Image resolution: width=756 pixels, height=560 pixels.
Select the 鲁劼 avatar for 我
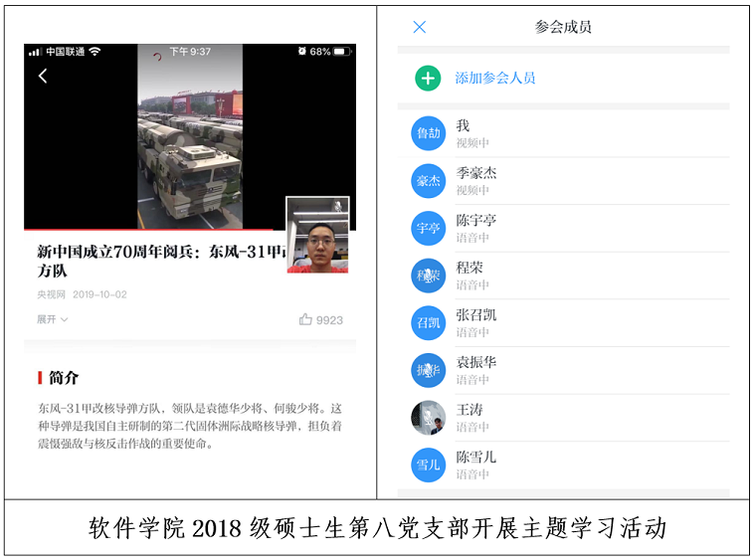pyautogui.click(x=428, y=133)
